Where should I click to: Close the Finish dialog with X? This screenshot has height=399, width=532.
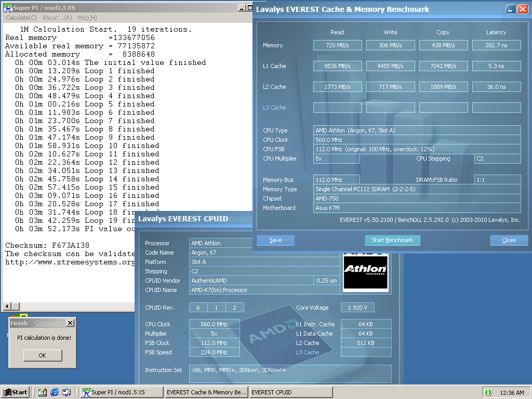(x=70, y=323)
